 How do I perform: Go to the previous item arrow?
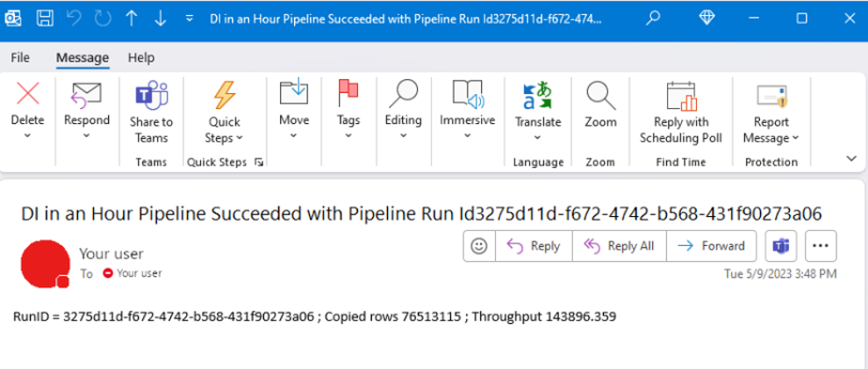tap(131, 18)
